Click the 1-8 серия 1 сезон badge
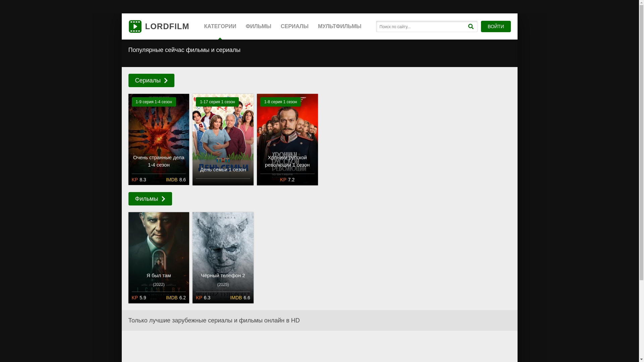 point(280,102)
